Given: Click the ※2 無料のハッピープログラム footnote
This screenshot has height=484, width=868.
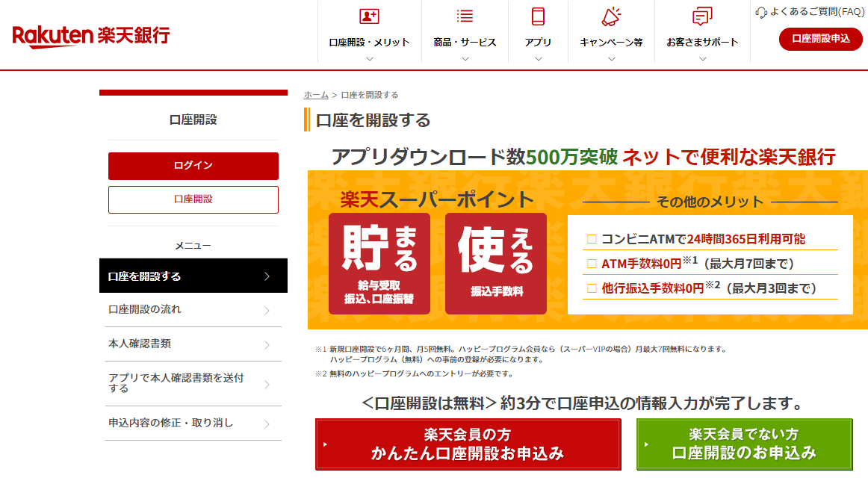Looking at the screenshot, I should coord(414,373).
